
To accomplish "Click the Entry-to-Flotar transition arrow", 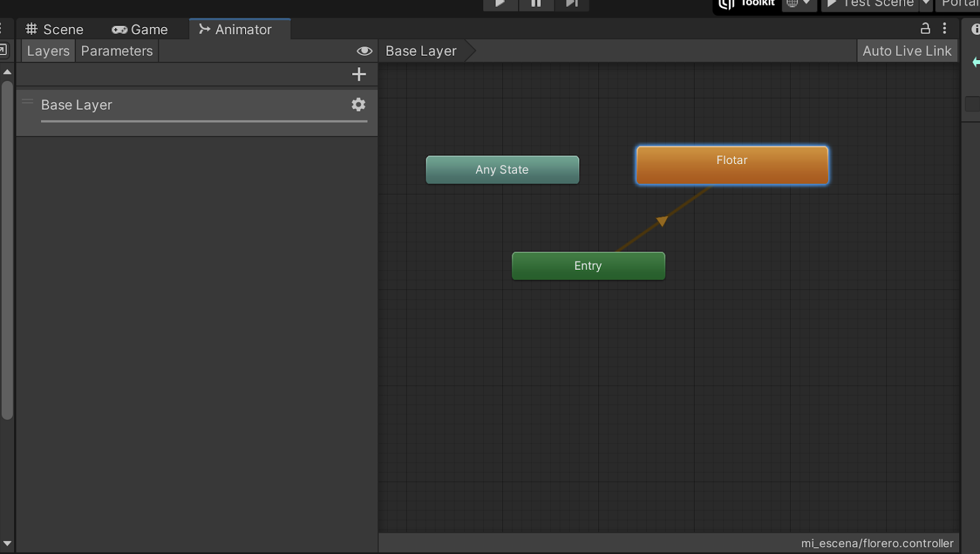I will (662, 220).
